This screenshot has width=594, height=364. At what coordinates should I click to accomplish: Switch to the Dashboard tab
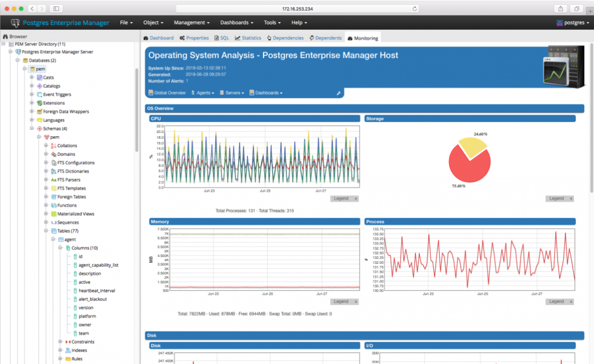pyautogui.click(x=159, y=38)
